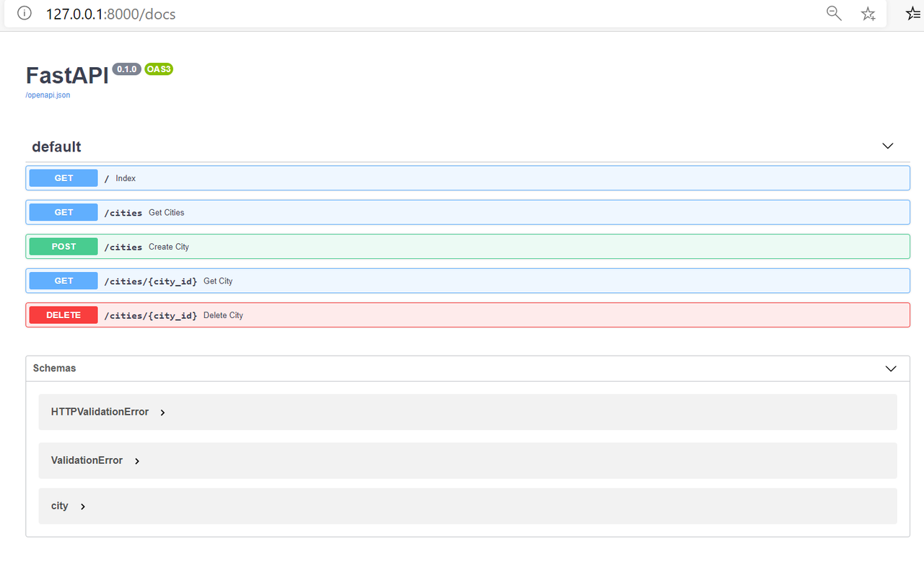924x572 pixels.
Task: Open the favorites list icon
Action: coord(913,13)
